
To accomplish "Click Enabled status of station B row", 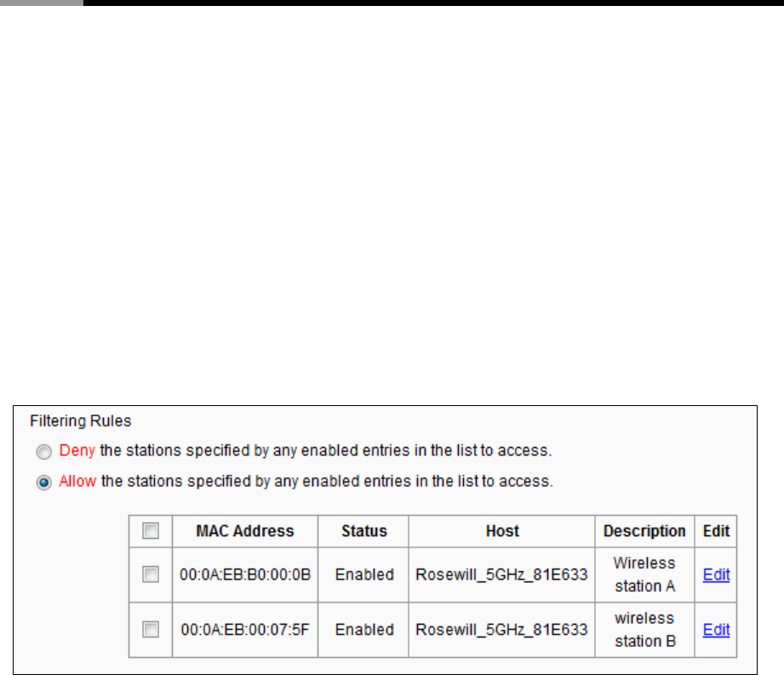I will (364, 630).
